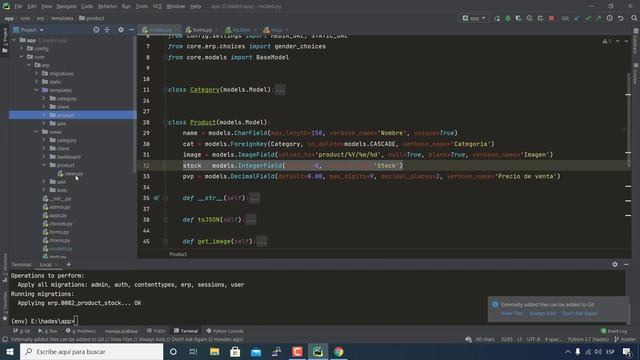Click Expand/Collapse All icon in Project panel
This screenshot has width=640, height=360.
(107, 30)
